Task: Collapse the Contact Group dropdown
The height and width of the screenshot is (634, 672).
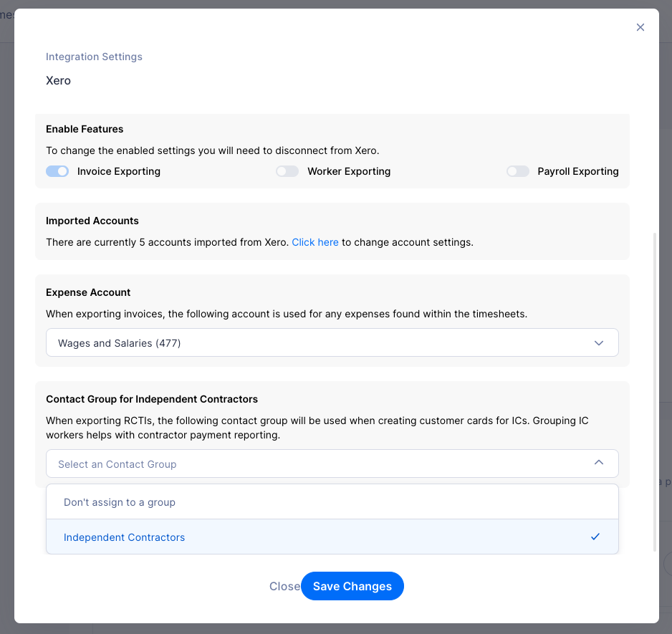Action: [332, 464]
